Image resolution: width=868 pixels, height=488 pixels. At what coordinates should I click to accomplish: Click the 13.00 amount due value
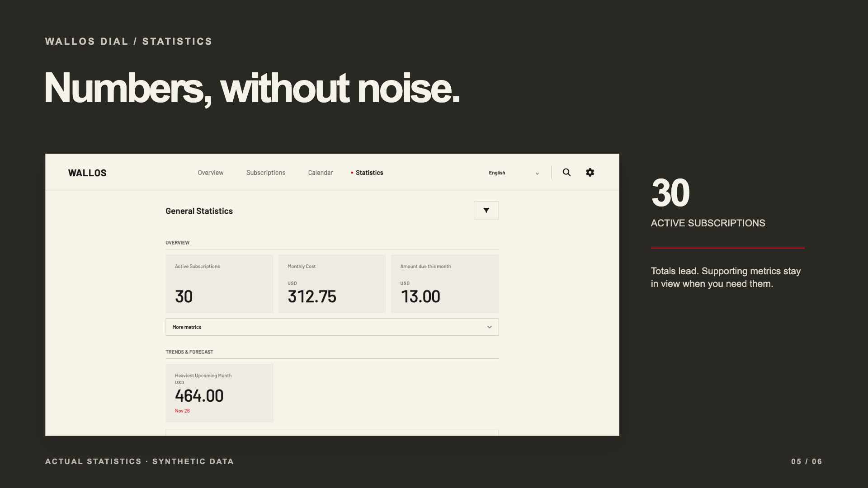click(420, 296)
